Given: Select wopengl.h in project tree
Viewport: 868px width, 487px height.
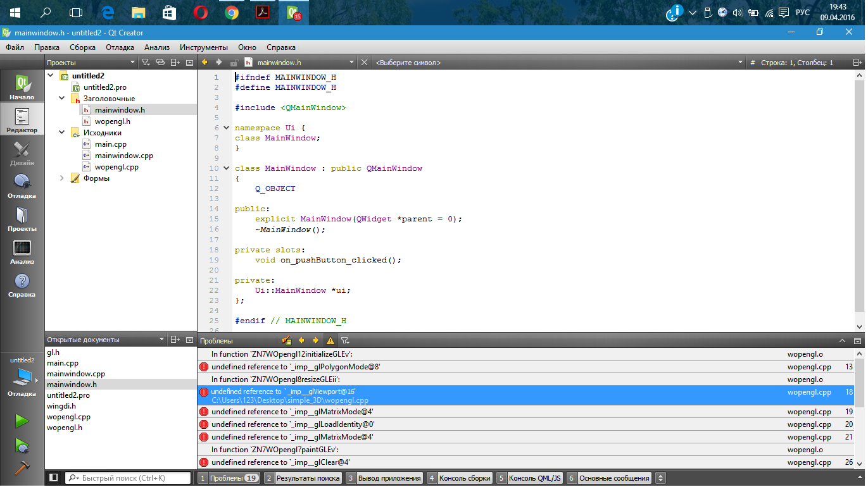Looking at the screenshot, I should (113, 121).
